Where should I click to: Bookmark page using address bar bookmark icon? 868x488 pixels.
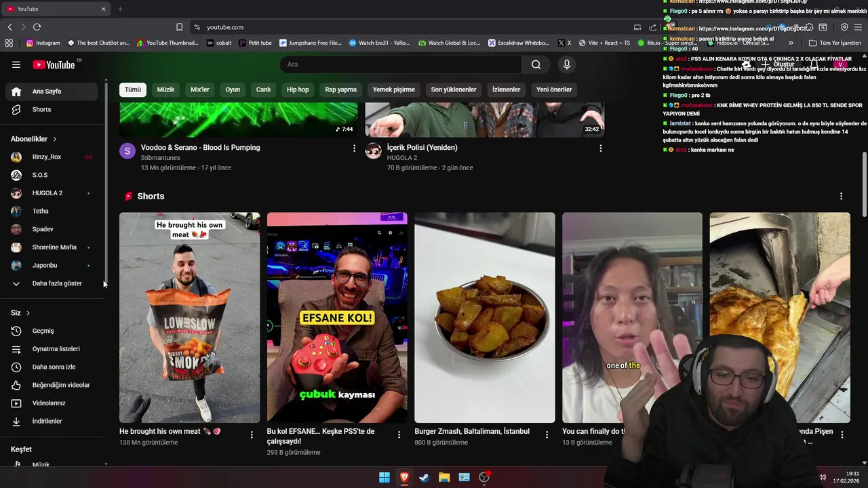[x=179, y=27]
